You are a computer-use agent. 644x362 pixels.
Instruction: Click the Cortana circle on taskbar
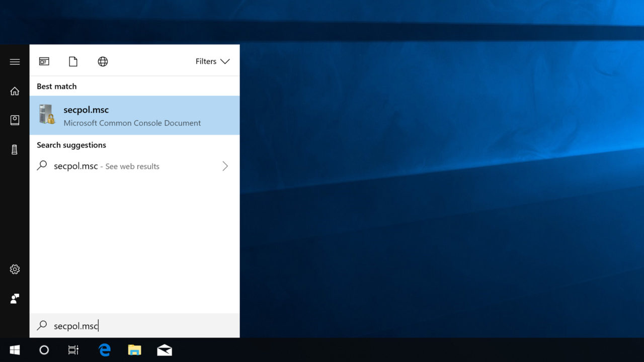44,350
